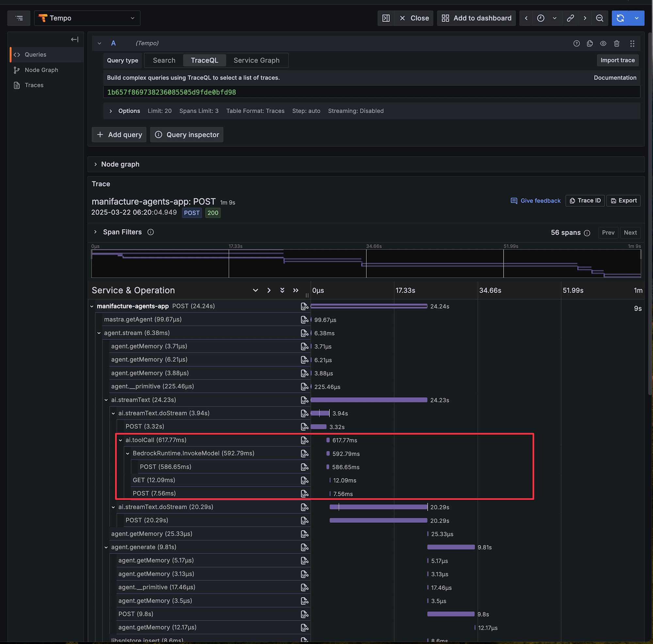
Task: Close the Explore pane
Action: (414, 18)
